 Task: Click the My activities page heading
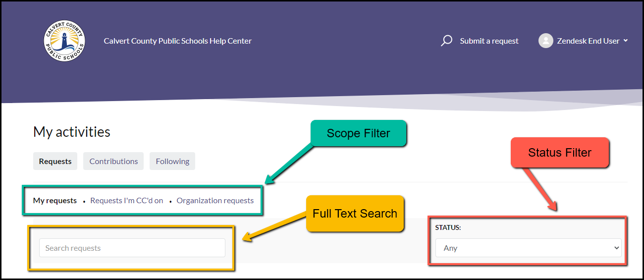click(x=72, y=132)
